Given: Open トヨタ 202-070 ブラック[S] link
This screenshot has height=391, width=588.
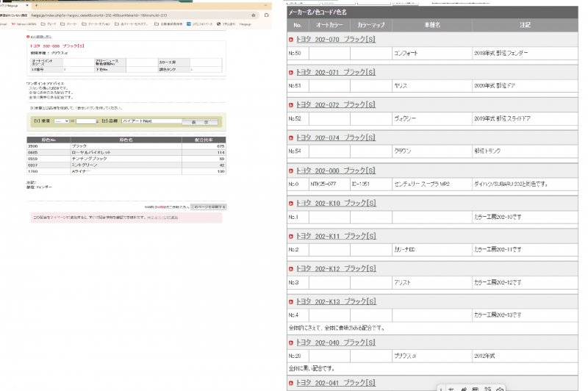Looking at the screenshot, I should (336, 40).
